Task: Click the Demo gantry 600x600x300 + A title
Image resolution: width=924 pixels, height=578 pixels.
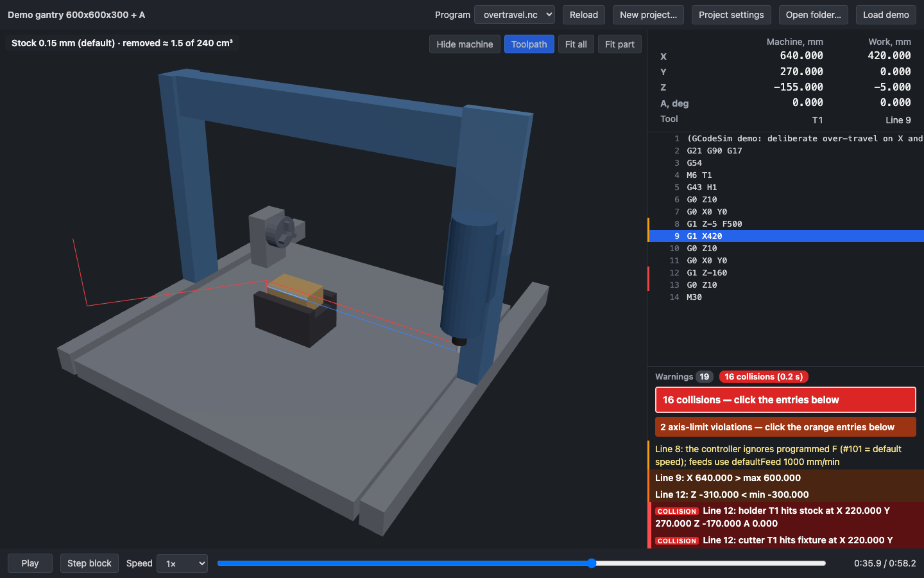Action: point(76,15)
